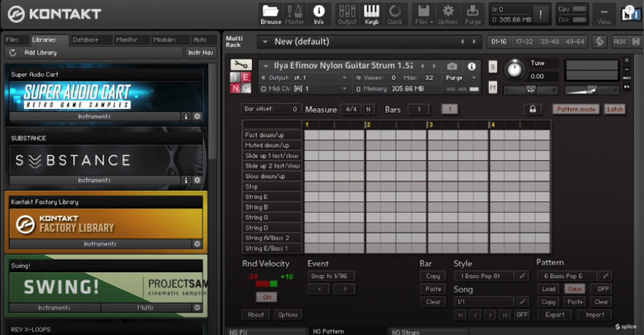Open the Snap to 1/96 dropdown
This screenshot has height=335, width=644.
click(x=331, y=276)
